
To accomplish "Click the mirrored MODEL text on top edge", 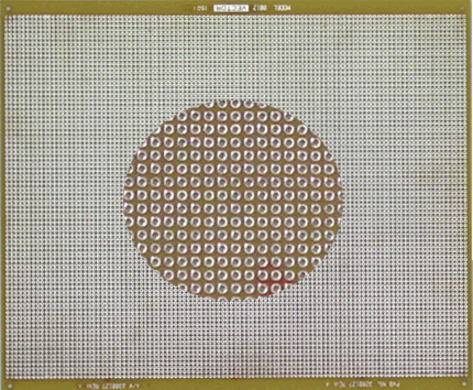I will tap(282, 8).
